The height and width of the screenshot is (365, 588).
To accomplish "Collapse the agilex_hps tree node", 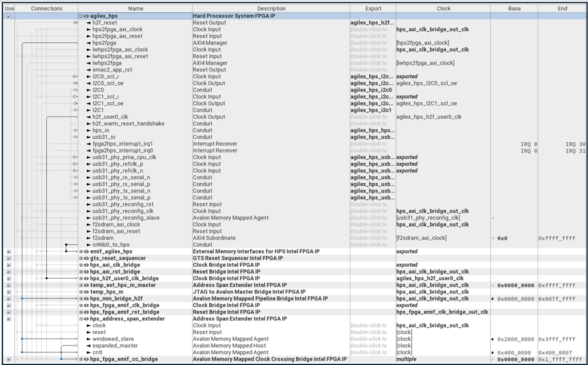I will click(x=81, y=16).
